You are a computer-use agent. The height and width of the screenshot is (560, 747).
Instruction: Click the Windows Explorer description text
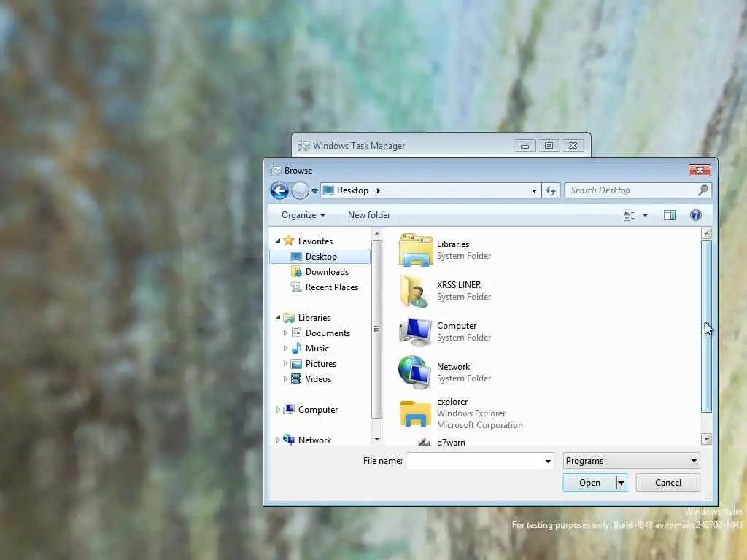[x=471, y=413]
